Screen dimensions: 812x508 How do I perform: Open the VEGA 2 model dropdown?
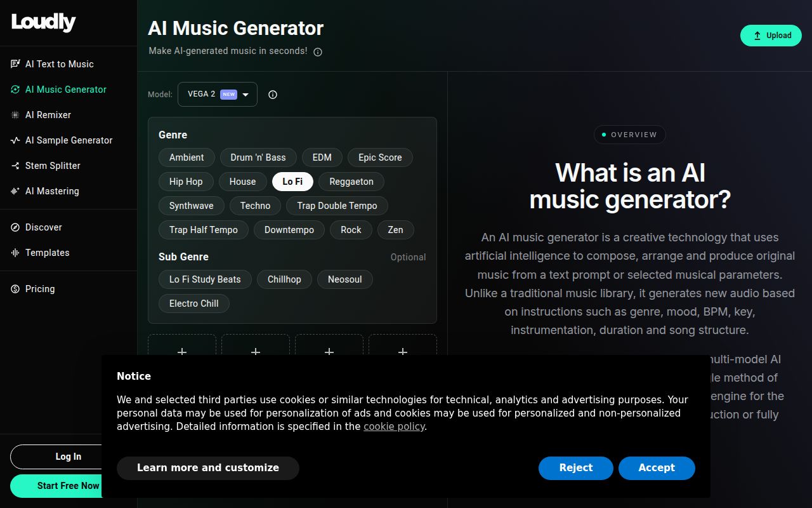[218, 94]
